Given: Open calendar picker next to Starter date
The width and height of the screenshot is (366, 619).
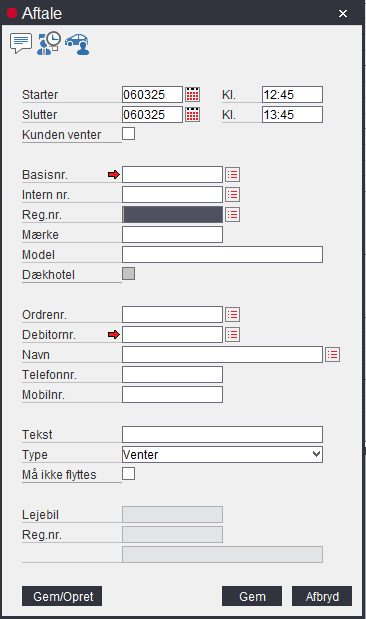Looking at the screenshot, I should click(x=193, y=95).
